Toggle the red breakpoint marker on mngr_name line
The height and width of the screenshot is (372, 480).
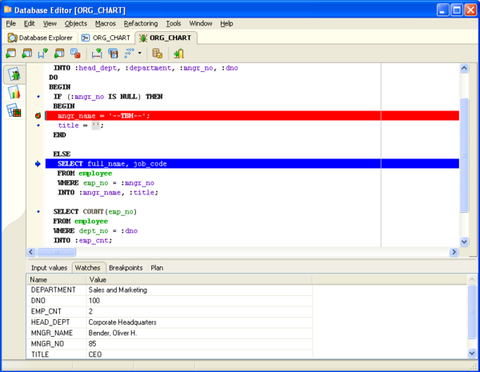coord(38,116)
